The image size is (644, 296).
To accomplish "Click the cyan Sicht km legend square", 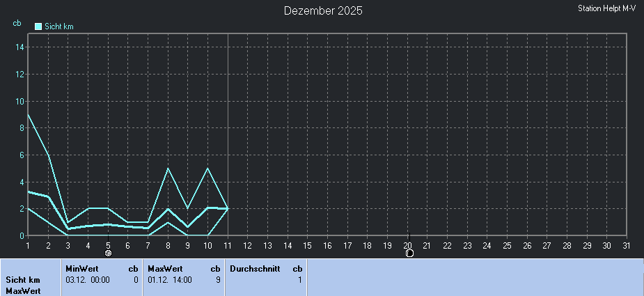I will coord(38,26).
